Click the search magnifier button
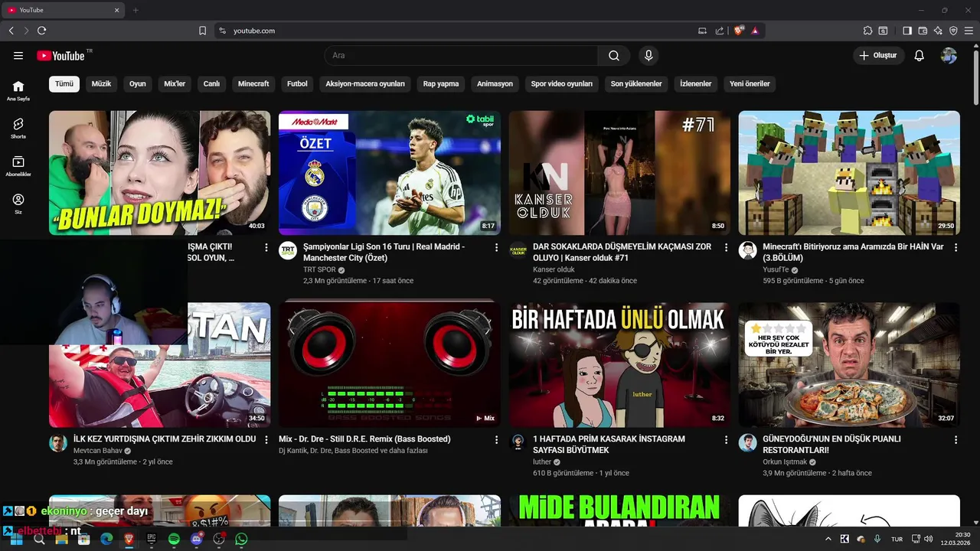The width and height of the screenshot is (980, 551). click(x=614, y=55)
